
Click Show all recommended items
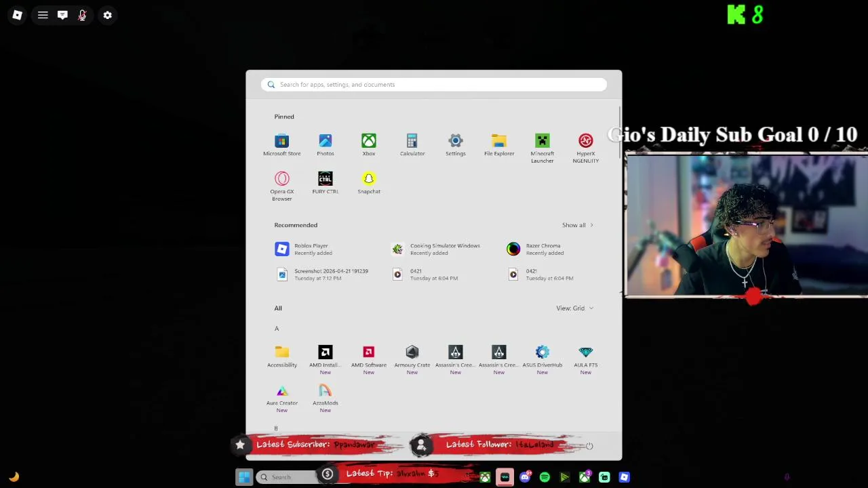click(x=577, y=225)
